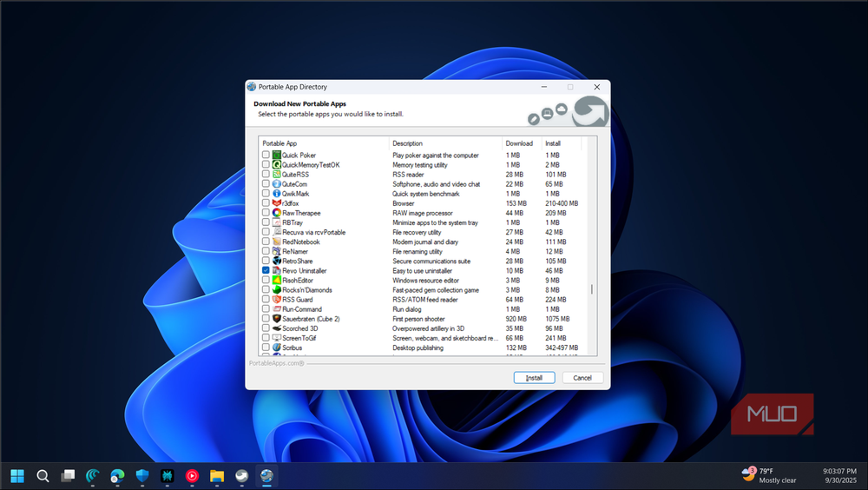868x490 pixels.
Task: Sort by the Install column header
Action: [x=562, y=143]
